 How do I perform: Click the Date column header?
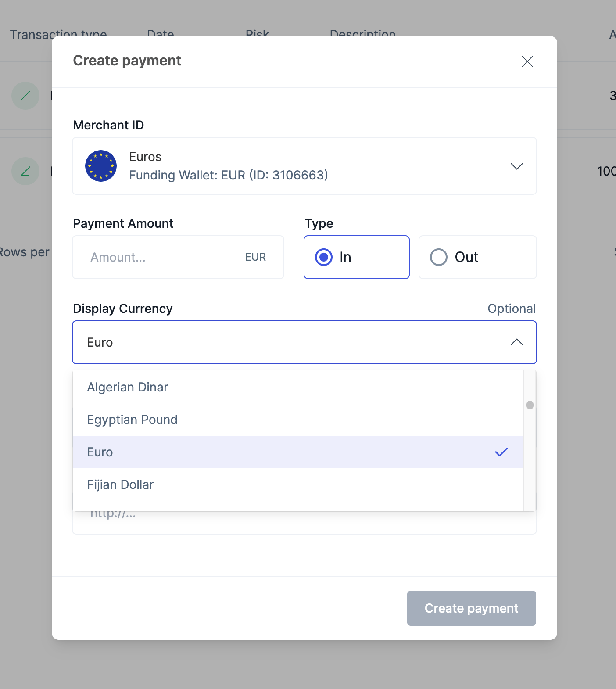click(x=161, y=34)
